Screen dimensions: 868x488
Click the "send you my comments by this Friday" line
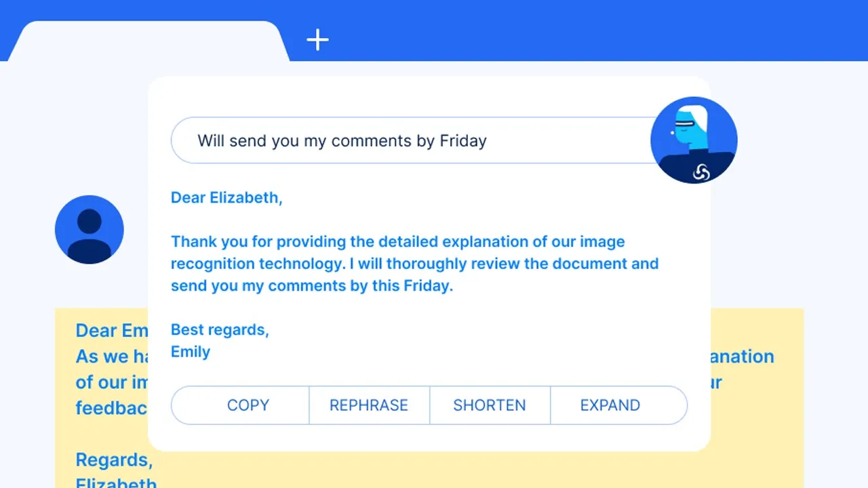coord(311,286)
